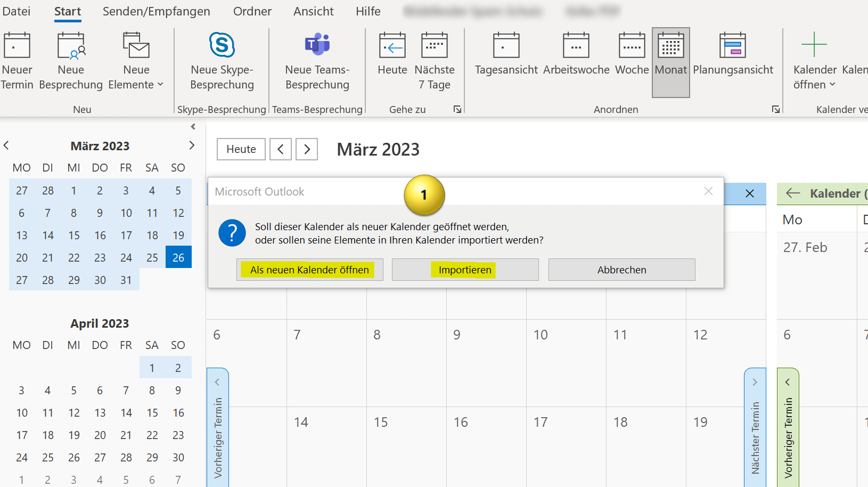Click Vorheriger Termin on blue calendar
868x487 pixels.
pyautogui.click(x=218, y=427)
